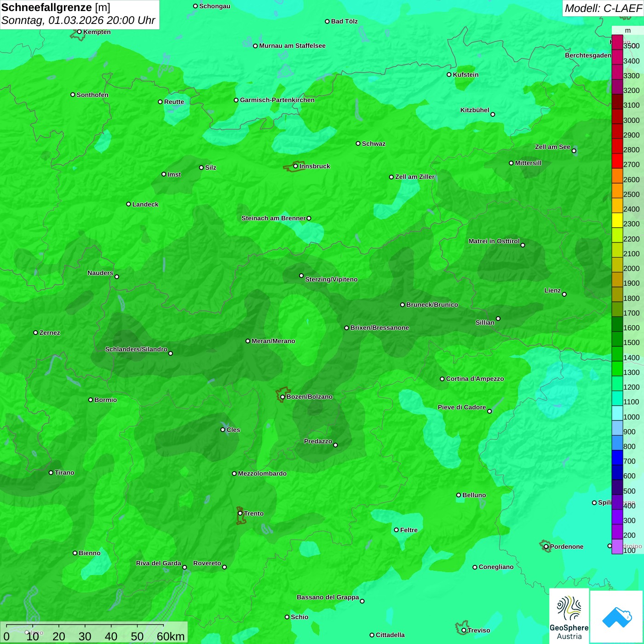Click the Innsbruck city marker
Image resolution: width=644 pixels, height=644 pixels.
point(295,166)
